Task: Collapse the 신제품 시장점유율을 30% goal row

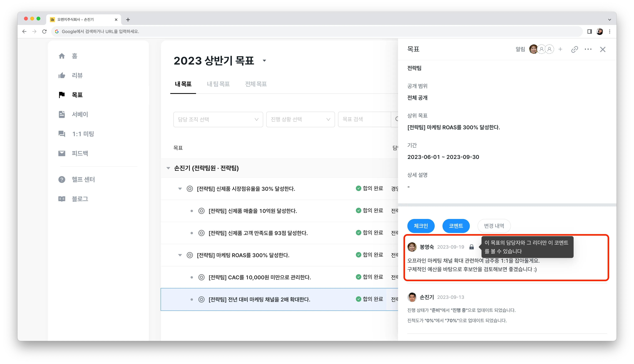Action: (x=180, y=189)
